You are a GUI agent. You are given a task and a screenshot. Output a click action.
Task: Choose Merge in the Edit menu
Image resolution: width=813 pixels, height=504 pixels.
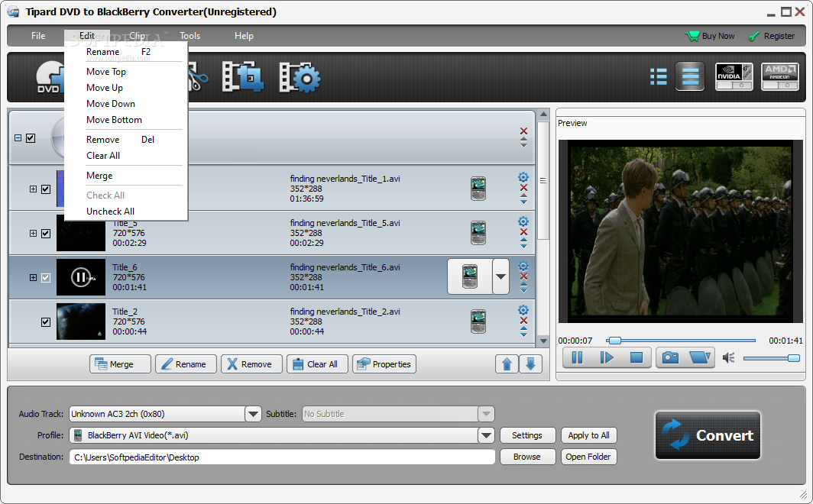(99, 176)
